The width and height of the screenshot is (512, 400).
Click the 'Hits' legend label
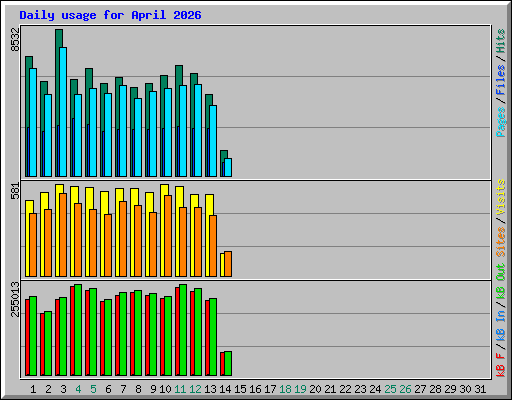tap(501, 41)
